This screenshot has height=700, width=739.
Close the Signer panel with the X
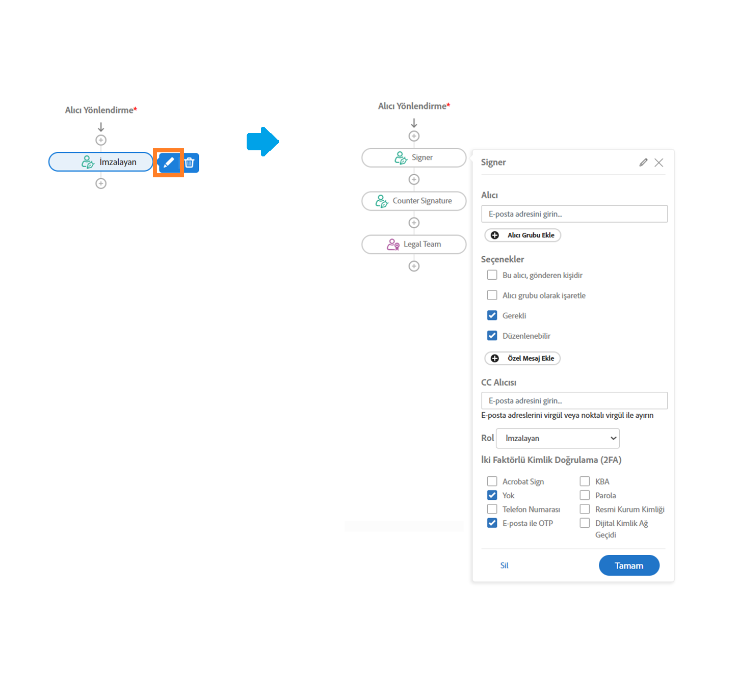point(659,163)
